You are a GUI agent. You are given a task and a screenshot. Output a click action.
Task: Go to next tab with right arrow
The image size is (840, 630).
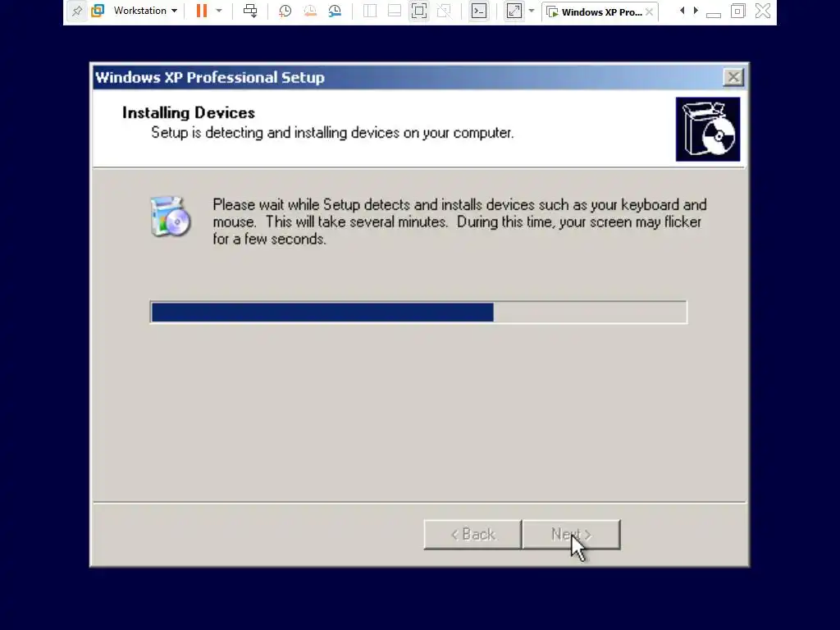tap(696, 11)
